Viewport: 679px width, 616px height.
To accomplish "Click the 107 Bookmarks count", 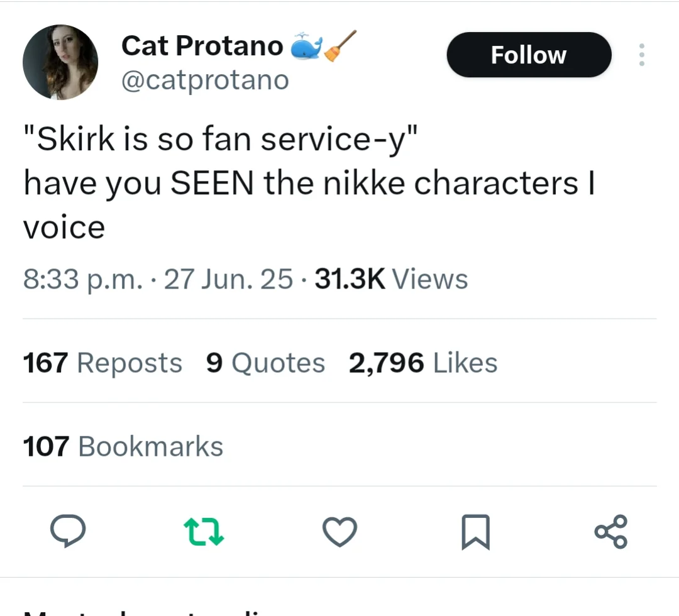I will point(123,447).
